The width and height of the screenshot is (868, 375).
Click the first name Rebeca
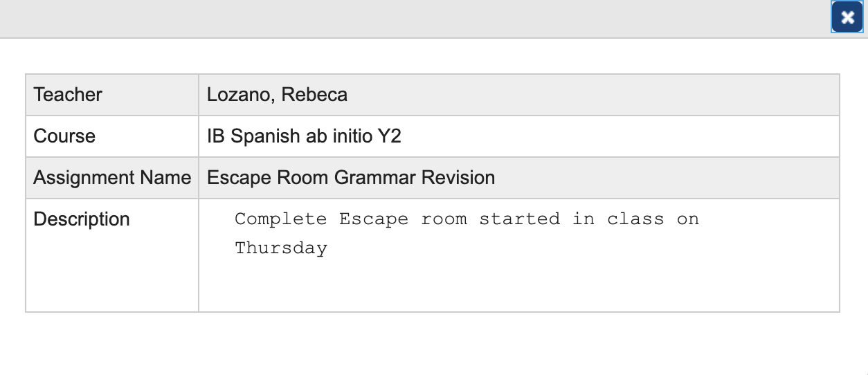[314, 95]
